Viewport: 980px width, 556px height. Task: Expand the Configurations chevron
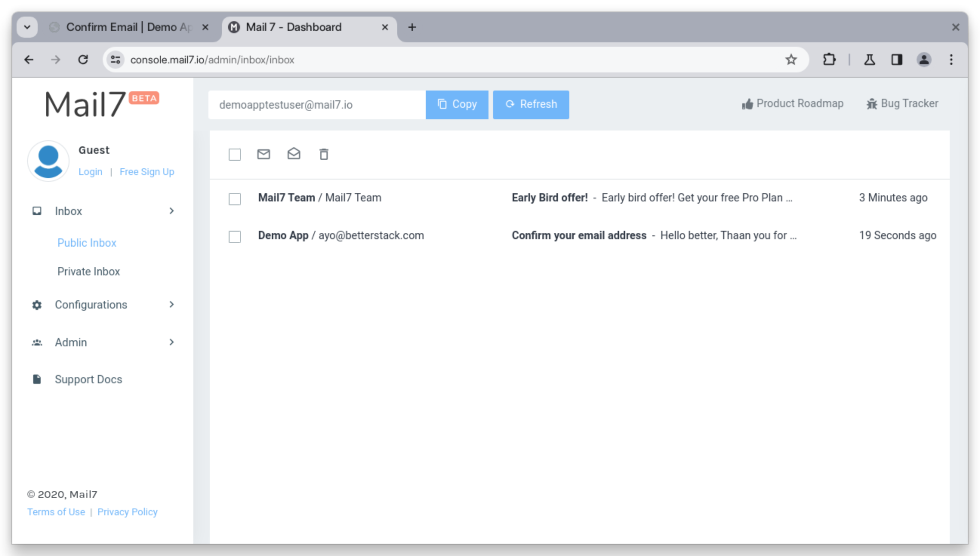(171, 304)
